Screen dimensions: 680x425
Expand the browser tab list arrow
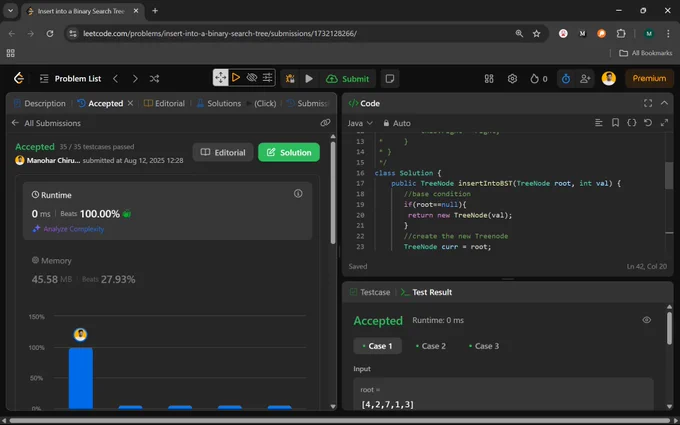10,11
